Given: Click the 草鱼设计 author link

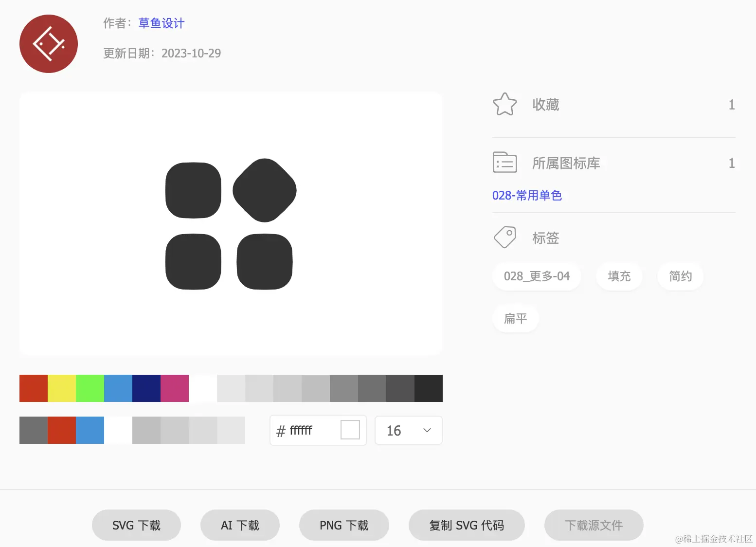Looking at the screenshot, I should 161,23.
